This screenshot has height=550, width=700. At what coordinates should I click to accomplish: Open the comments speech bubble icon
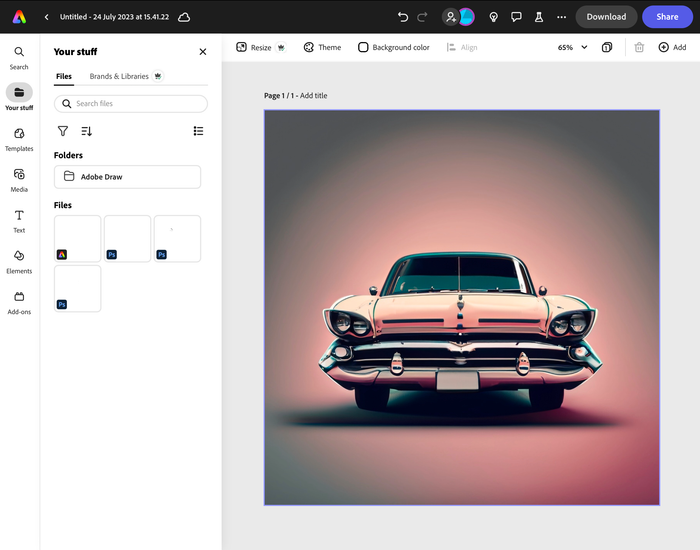[516, 17]
